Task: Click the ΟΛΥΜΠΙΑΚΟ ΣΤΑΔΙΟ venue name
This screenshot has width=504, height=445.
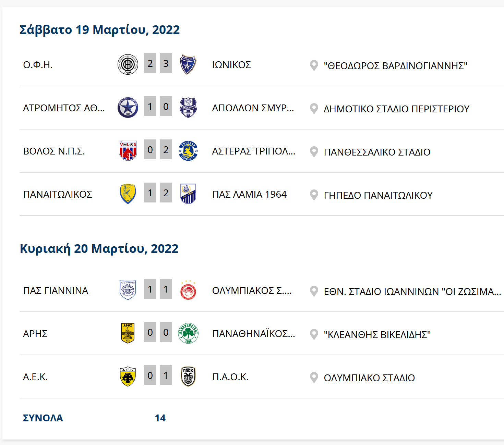Action: [369, 378]
